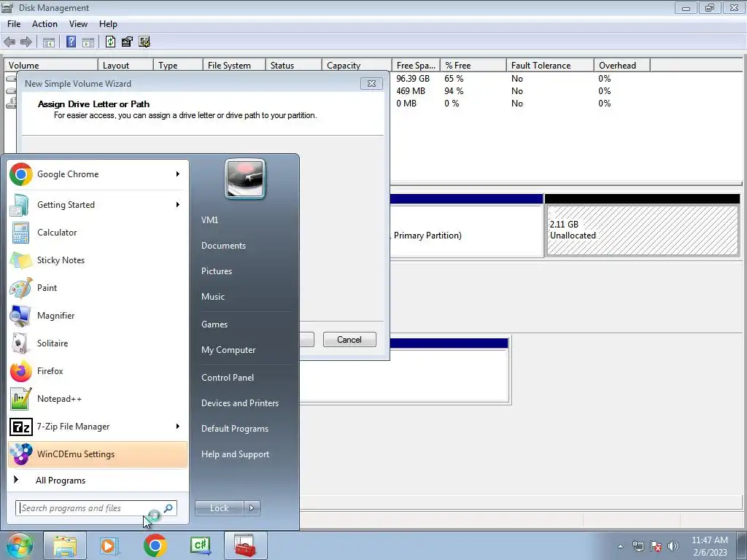
Task: Open Windows Media Player from taskbar
Action: coord(109,545)
